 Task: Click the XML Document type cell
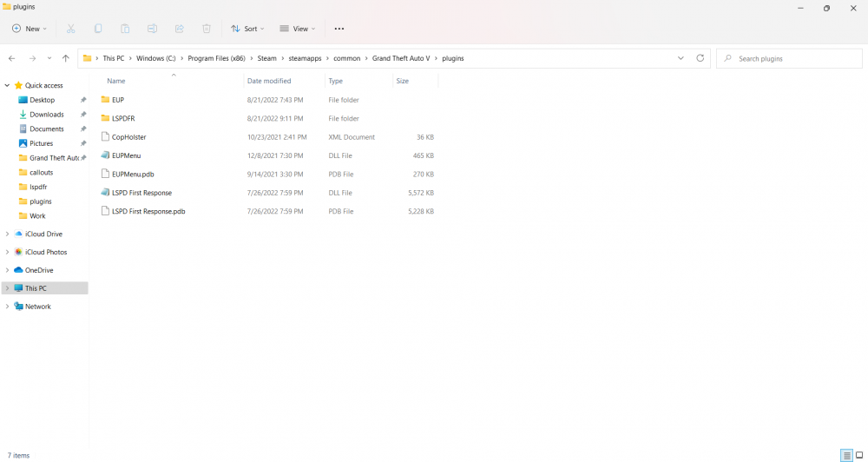pyautogui.click(x=352, y=137)
